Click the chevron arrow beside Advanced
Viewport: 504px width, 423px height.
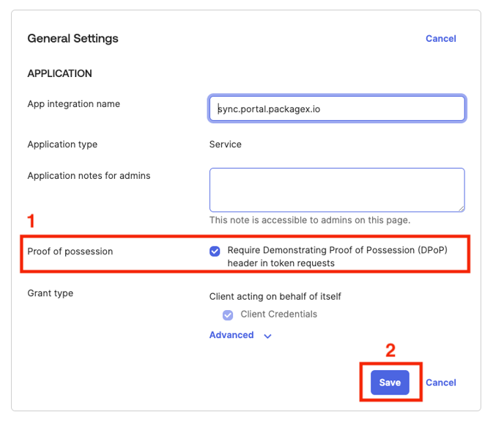click(x=267, y=336)
